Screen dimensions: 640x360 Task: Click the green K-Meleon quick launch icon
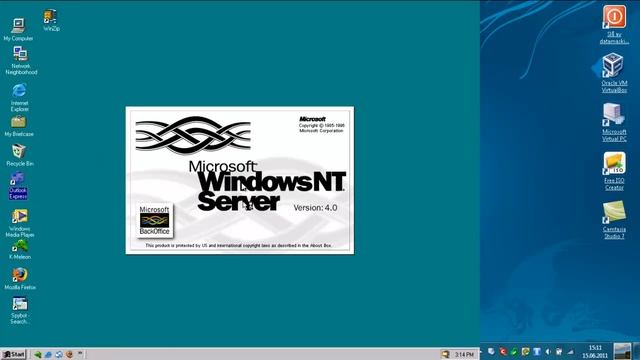[38, 354]
